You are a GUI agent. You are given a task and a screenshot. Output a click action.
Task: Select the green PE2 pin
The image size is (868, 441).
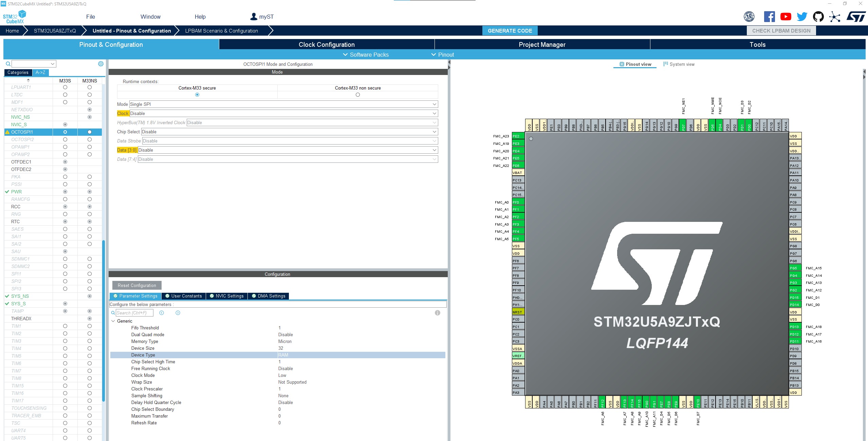(x=518, y=136)
